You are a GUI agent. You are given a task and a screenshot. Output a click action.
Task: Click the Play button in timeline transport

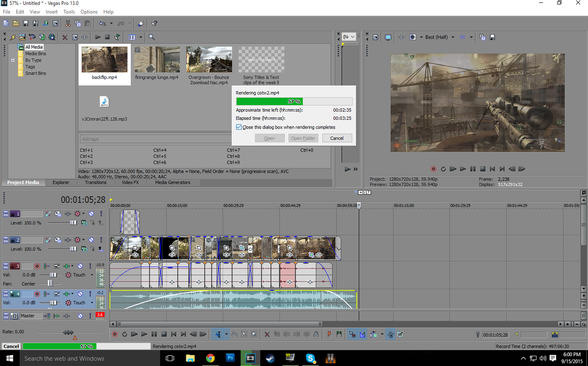point(144,334)
